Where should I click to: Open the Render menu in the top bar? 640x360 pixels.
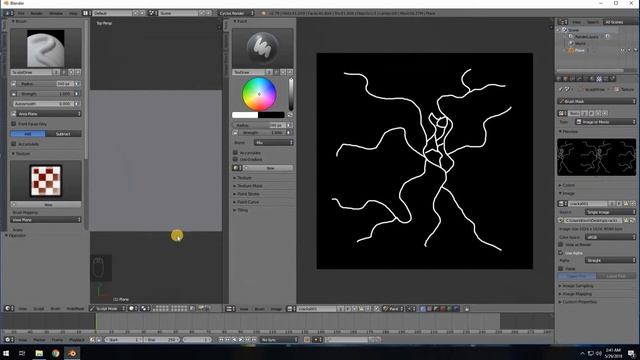pos(36,13)
